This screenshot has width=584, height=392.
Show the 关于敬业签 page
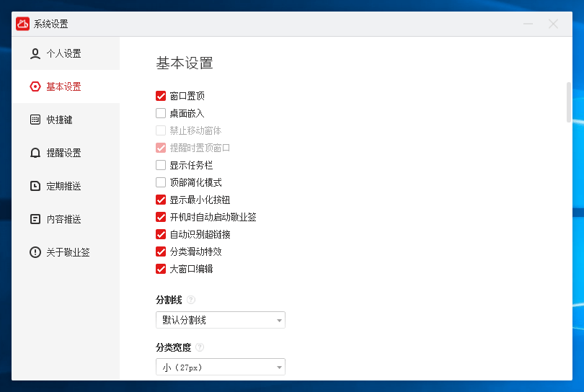tap(66, 252)
